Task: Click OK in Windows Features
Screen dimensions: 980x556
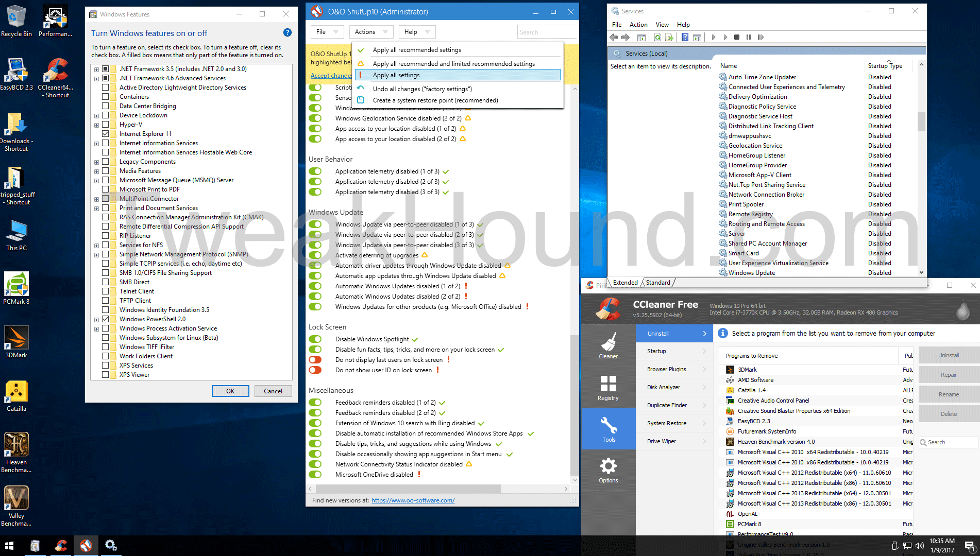Action: (230, 391)
